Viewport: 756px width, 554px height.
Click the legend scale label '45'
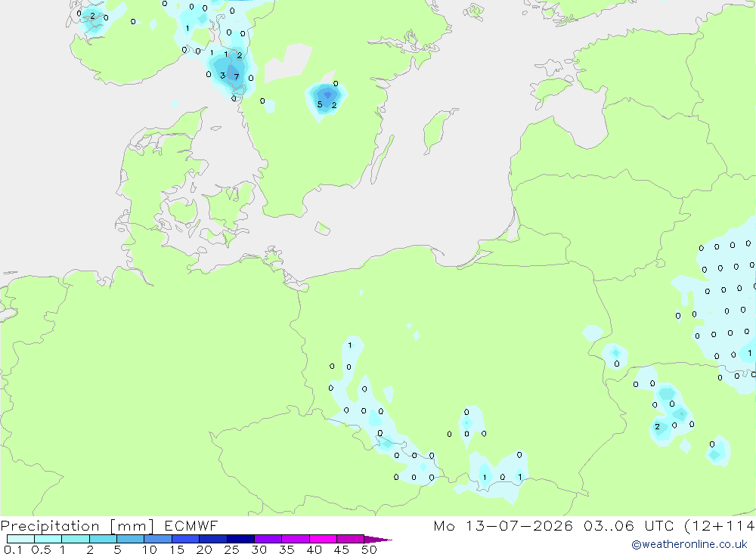342,549
